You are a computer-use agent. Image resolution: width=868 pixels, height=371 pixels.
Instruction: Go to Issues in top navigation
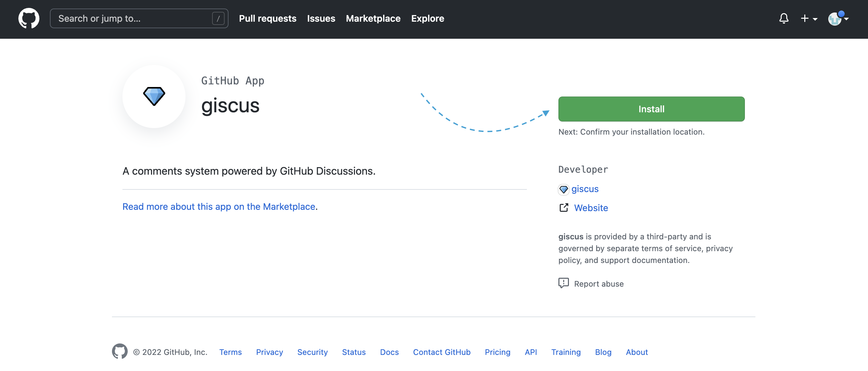click(x=321, y=18)
